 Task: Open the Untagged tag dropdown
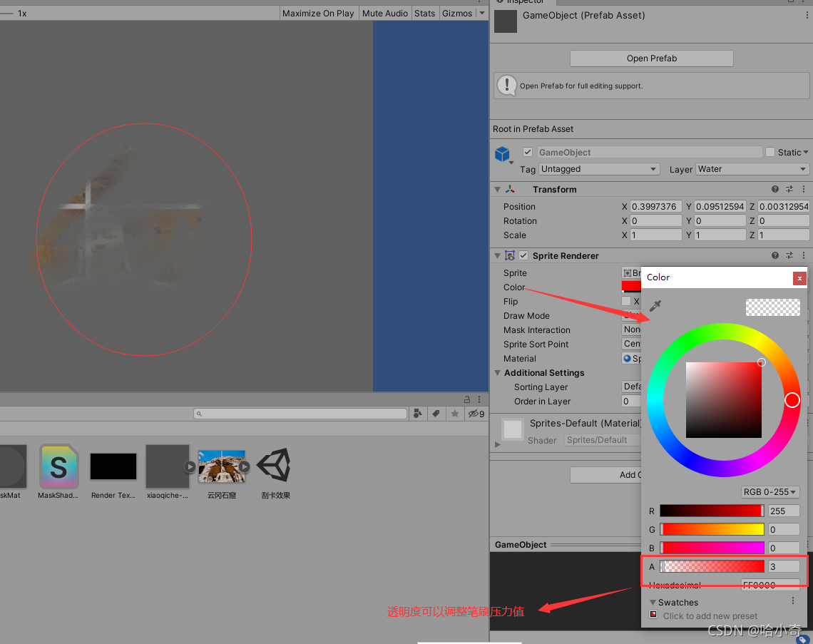coord(598,169)
